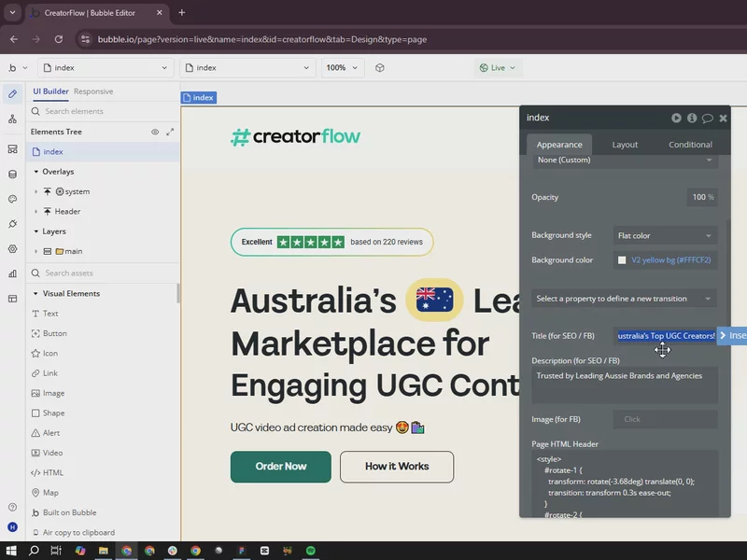Click the comment bubble icon in property panel
This screenshot has height=560, width=747.
[708, 119]
